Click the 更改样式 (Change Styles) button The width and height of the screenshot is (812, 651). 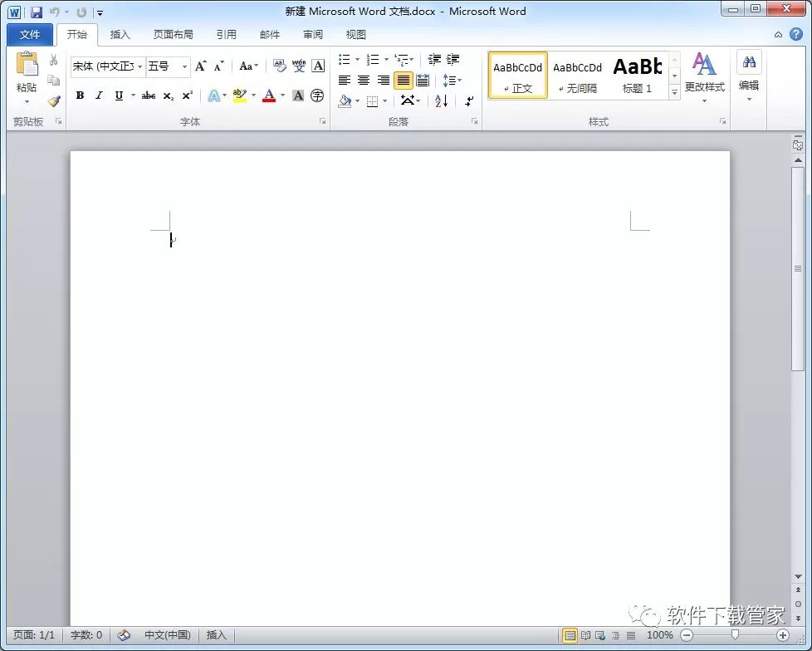(704, 76)
